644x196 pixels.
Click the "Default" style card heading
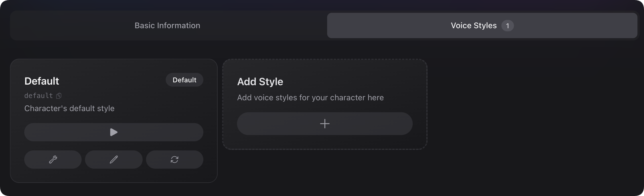(x=42, y=81)
